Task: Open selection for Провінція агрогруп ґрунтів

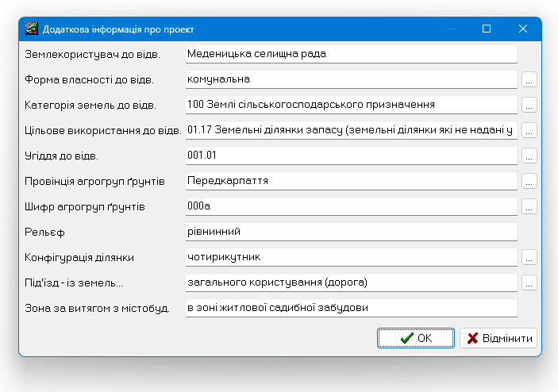Action: (x=529, y=181)
